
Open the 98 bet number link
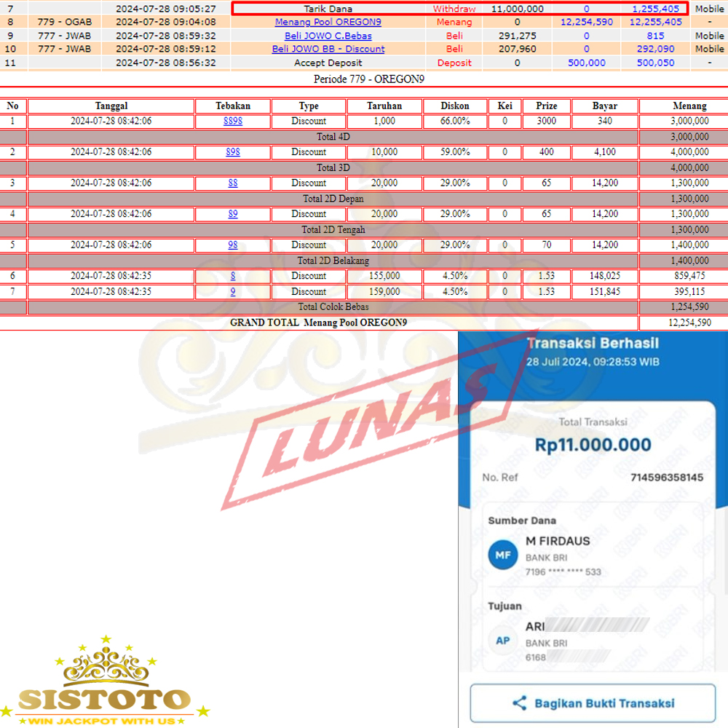point(233,245)
